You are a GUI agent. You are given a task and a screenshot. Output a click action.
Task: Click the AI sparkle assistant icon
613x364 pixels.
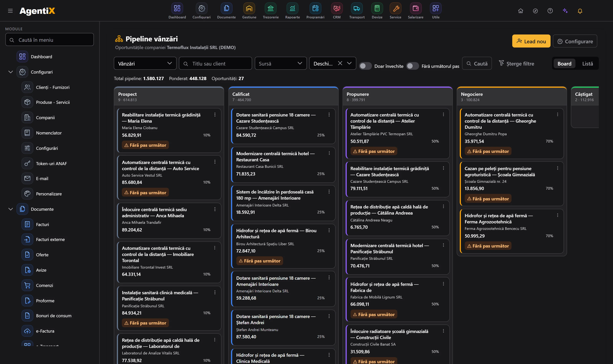(x=565, y=11)
